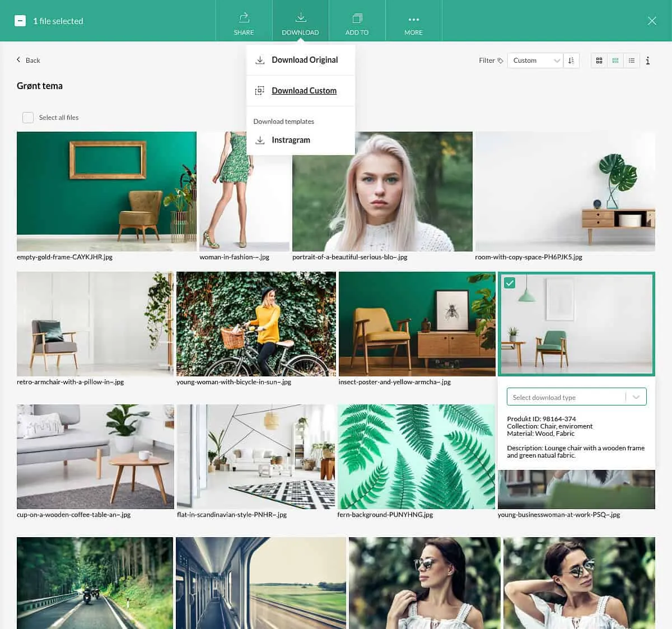This screenshot has width=672, height=629.
Task: Go Back to previous page
Action: coord(29,60)
